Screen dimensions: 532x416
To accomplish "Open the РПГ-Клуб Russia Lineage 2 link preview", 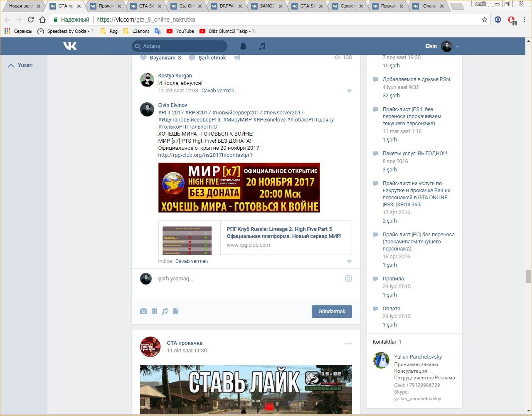I will pos(255,238).
